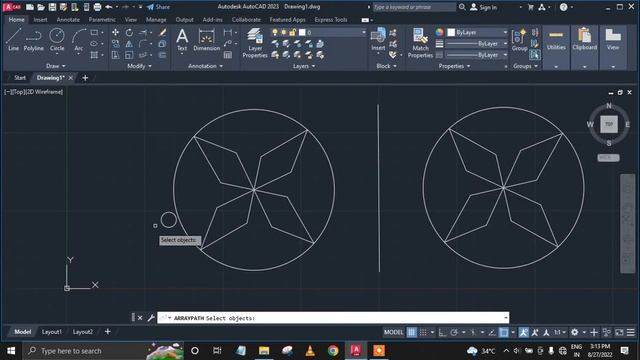This screenshot has width=640, height=360.
Task: Toggle Object Snap in status bar
Action: coord(504,332)
